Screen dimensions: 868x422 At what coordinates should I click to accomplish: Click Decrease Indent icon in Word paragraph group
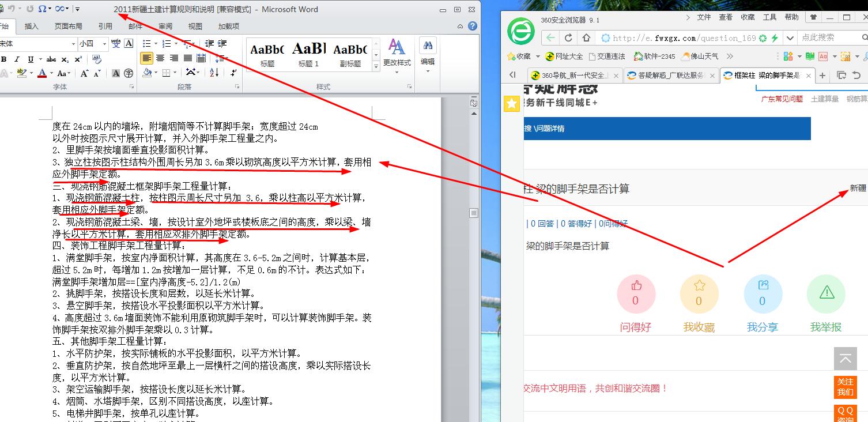pyautogui.click(x=209, y=44)
